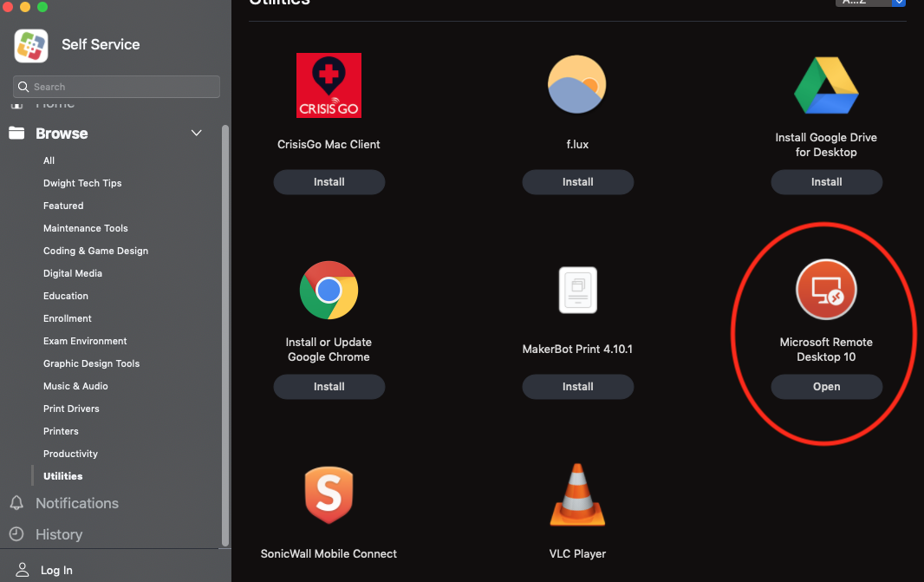
Task: Click the Google Drive app icon
Action: [x=826, y=85]
